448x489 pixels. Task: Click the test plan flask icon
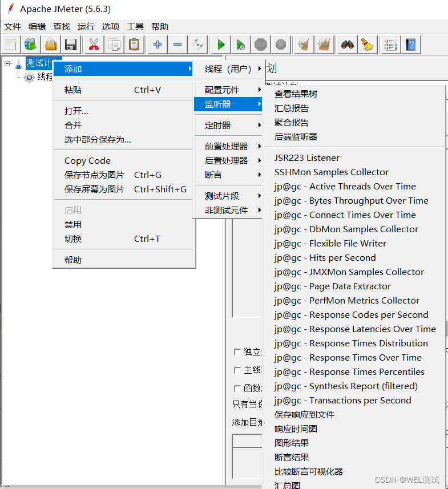[x=19, y=63]
